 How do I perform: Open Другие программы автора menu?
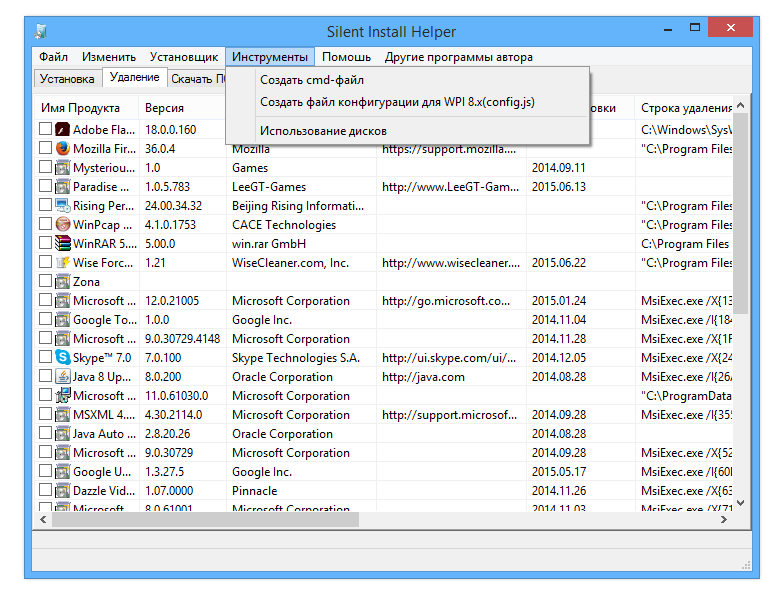click(459, 57)
